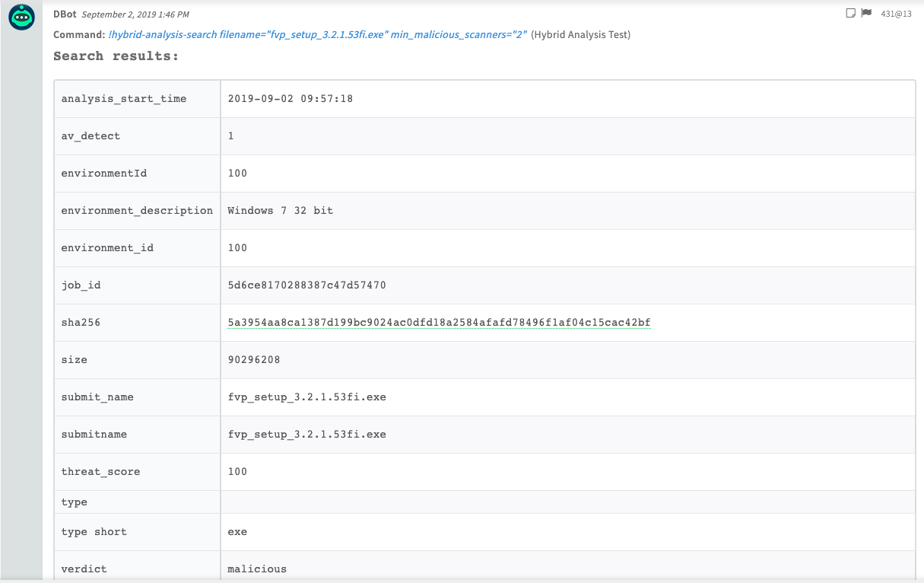Image resolution: width=924 pixels, height=583 pixels.
Task: Select the analysis_start_time value cell
Action: tap(291, 99)
